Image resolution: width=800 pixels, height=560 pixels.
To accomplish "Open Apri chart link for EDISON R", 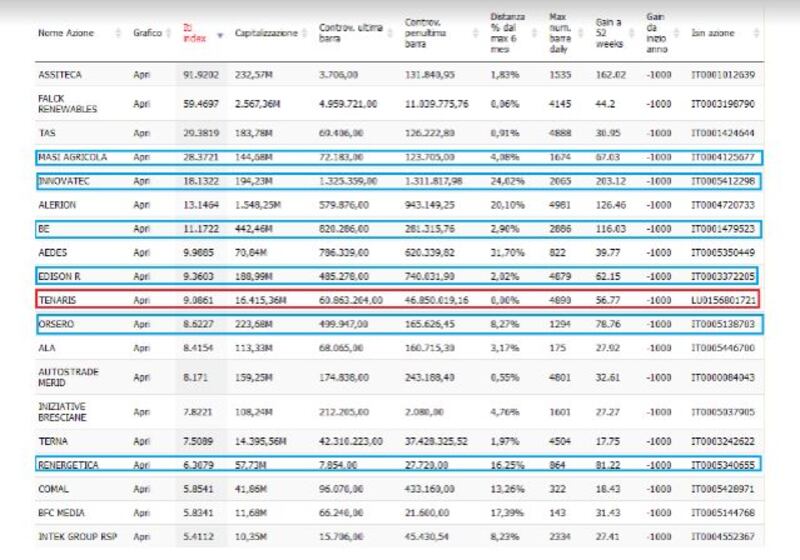I will 141,276.
